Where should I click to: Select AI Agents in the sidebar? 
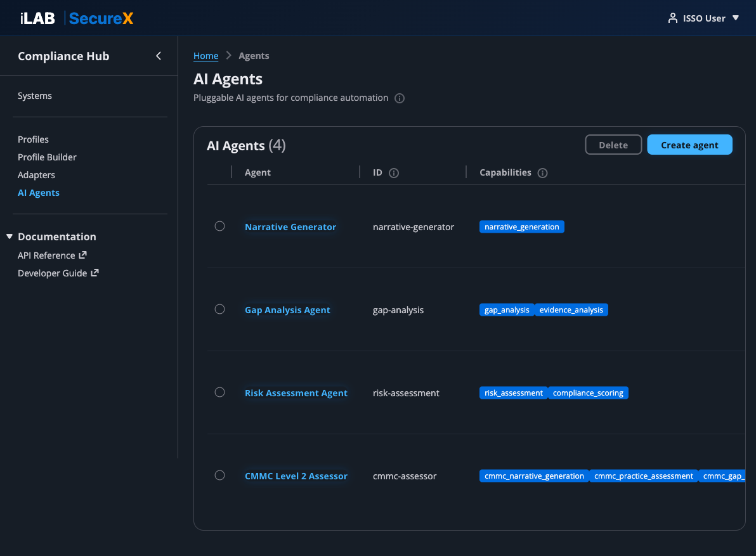pos(39,193)
